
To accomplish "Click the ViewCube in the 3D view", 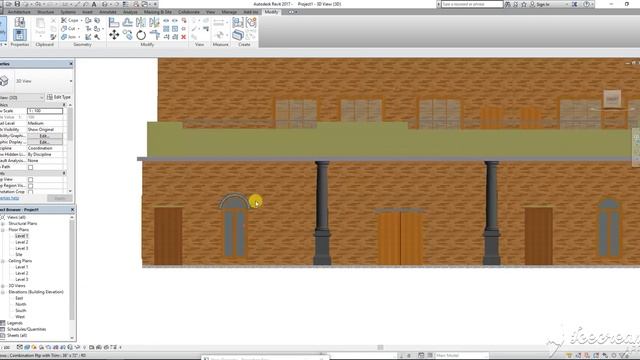I will pyautogui.click(x=612, y=99).
